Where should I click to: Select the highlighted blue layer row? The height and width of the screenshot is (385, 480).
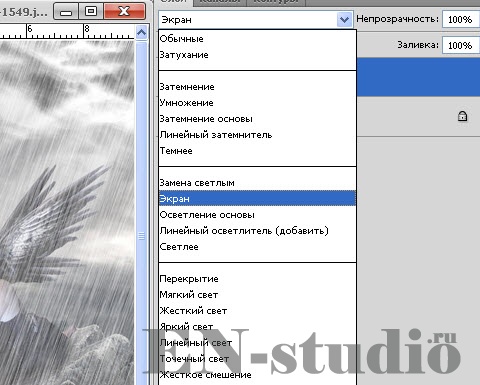[x=418, y=77]
